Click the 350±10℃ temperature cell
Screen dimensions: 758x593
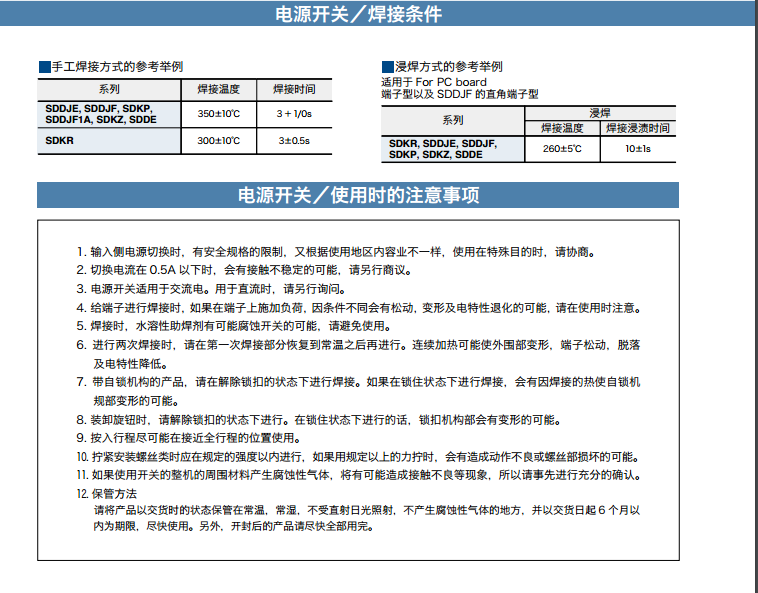218,114
